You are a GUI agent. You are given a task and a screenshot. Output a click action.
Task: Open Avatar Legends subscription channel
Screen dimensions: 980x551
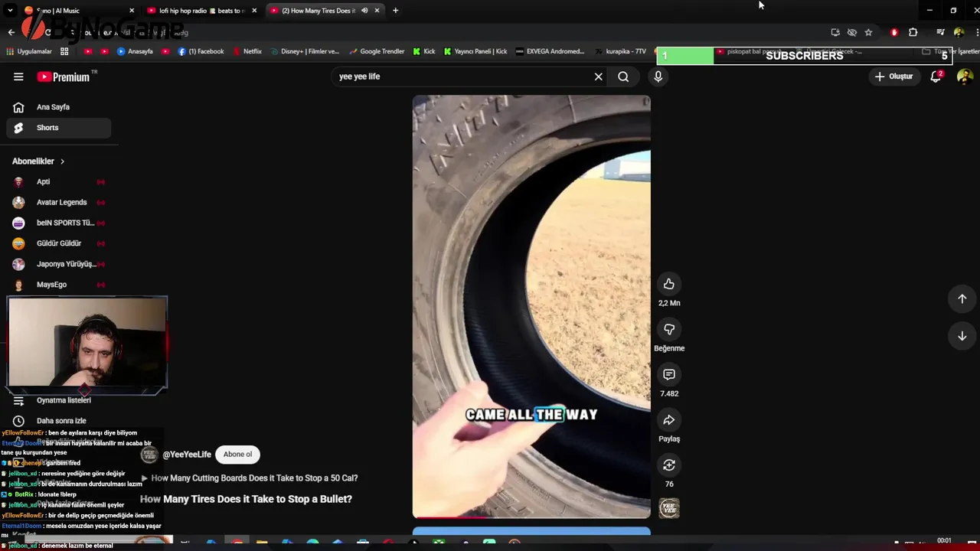coord(58,203)
